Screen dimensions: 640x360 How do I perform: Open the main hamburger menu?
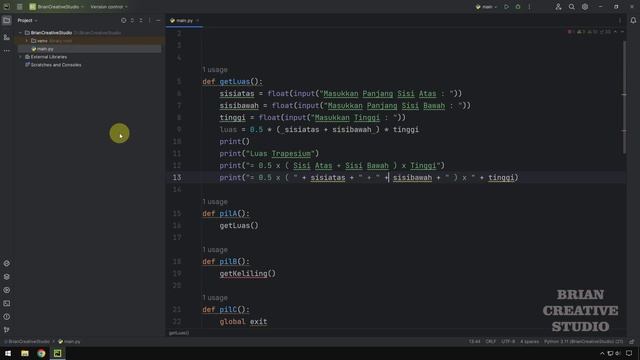pyautogui.click(x=20, y=7)
